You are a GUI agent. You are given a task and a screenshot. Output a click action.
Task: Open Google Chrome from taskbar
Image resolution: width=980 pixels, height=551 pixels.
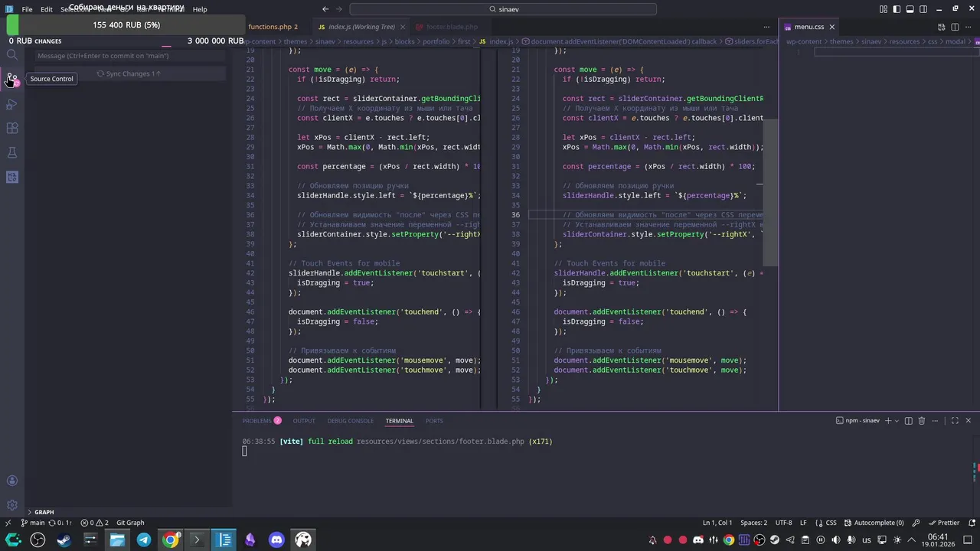[170, 540]
